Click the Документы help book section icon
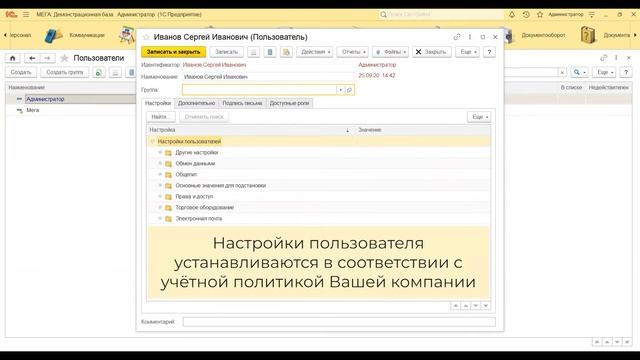640x360 pixels. 588,36
